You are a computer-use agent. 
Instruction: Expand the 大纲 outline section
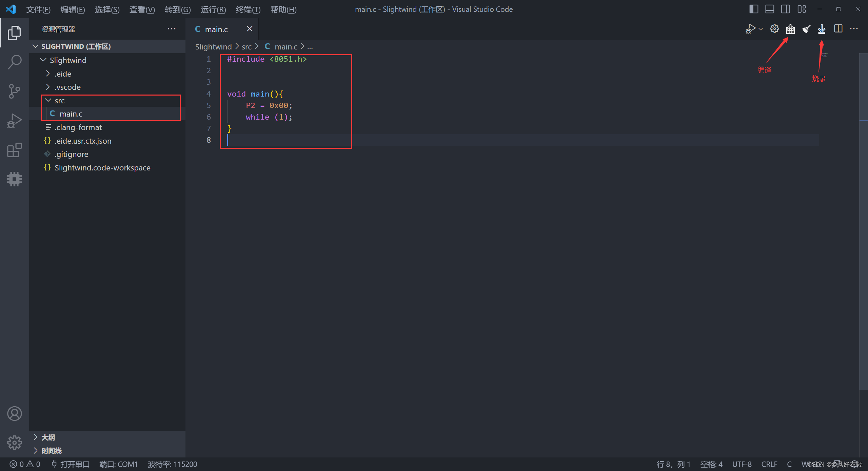[x=107, y=437]
